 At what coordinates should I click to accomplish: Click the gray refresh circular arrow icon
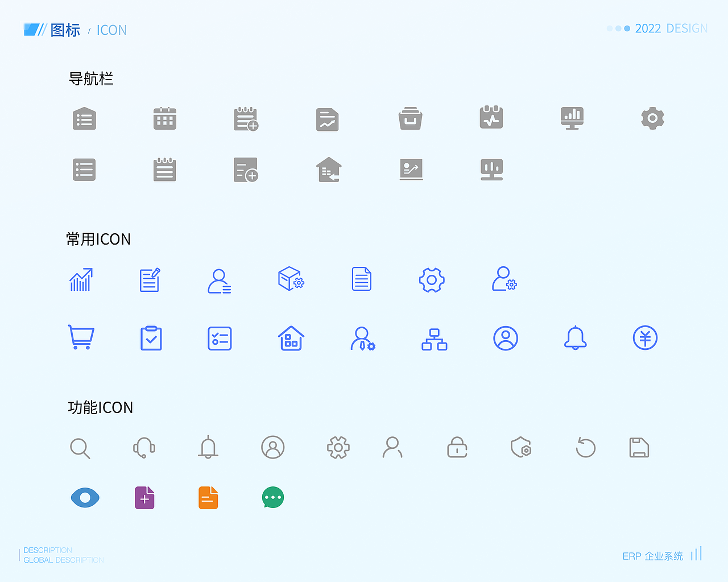(585, 447)
